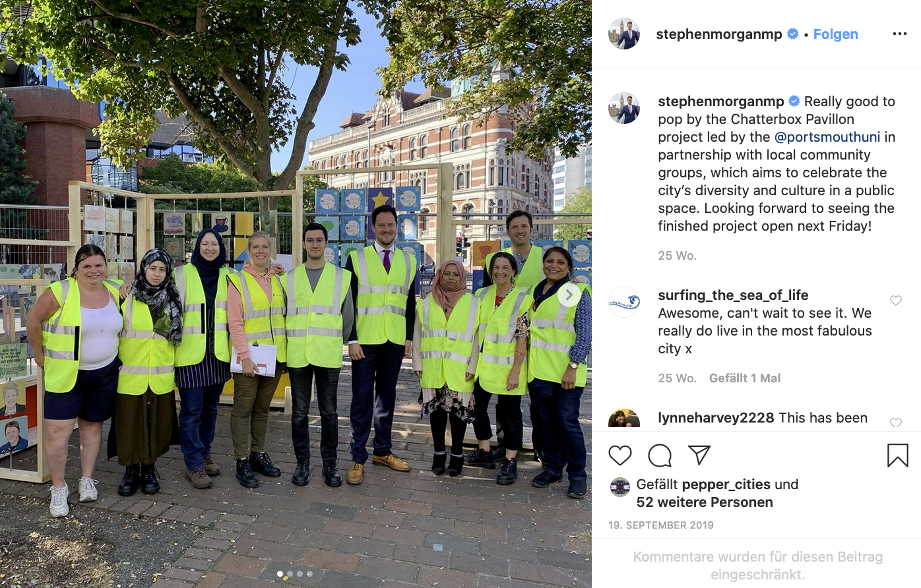Like lynneharvey2228's comment heart
Screen dimensions: 921x588
[896, 423]
